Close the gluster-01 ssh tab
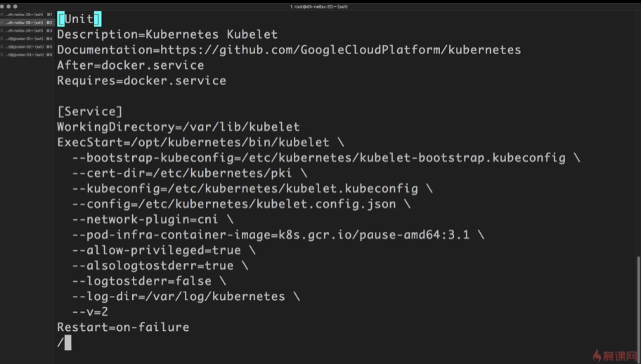641x364 pixels. coord(2,39)
